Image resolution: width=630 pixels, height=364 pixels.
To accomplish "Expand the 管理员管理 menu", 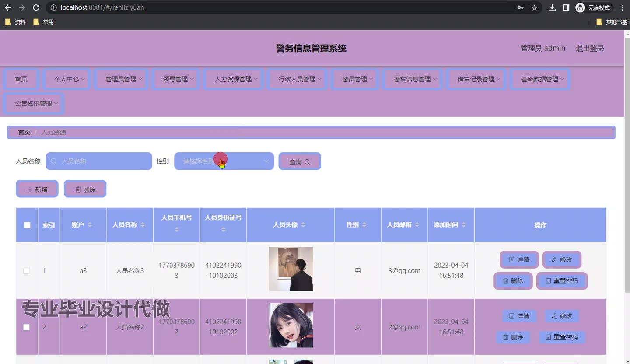I will pyautogui.click(x=121, y=79).
